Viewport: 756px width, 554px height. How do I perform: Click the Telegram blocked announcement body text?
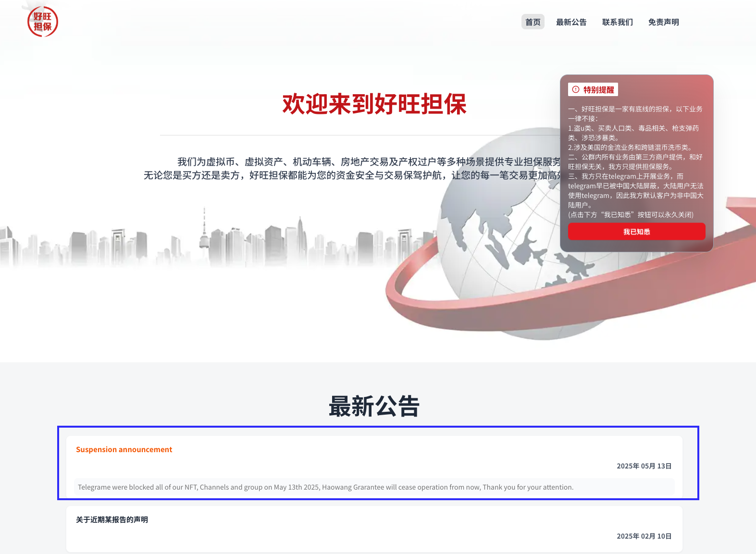(x=325, y=487)
